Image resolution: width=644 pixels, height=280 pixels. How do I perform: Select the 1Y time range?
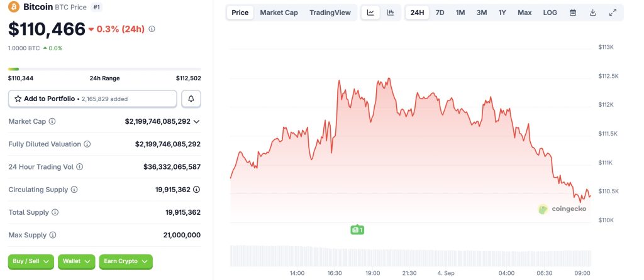pos(502,13)
